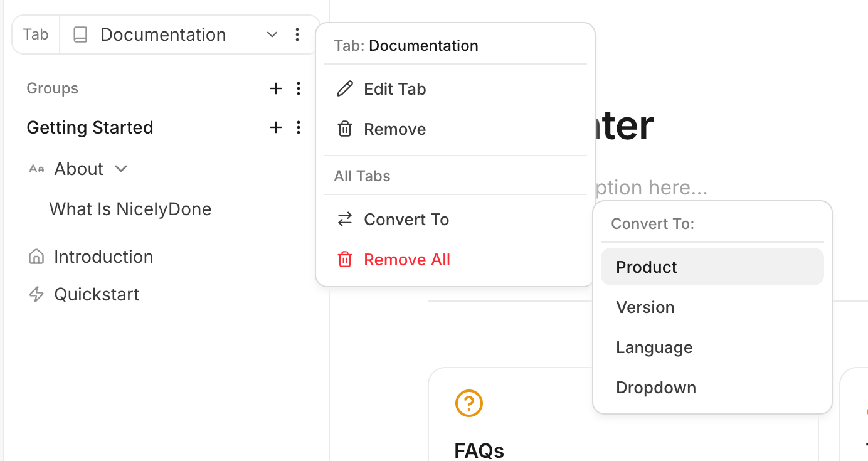Collapse the About section chevron
Screen dimensions: 868x461
point(122,169)
